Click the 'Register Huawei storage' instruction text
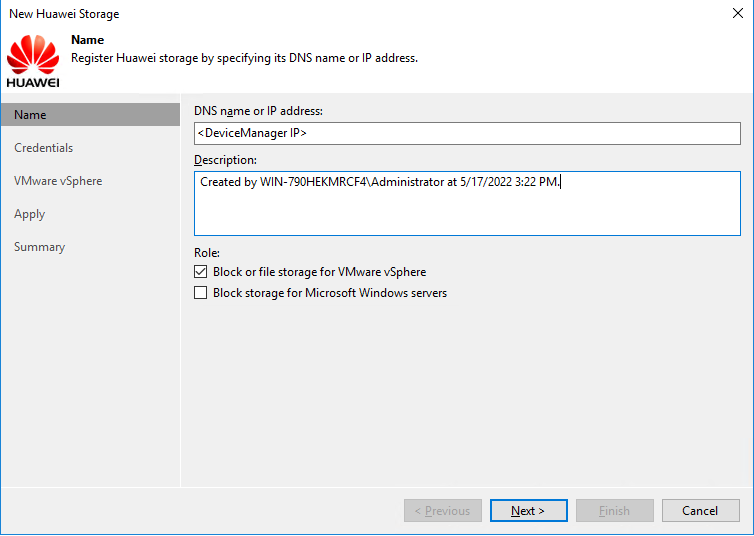 244,58
